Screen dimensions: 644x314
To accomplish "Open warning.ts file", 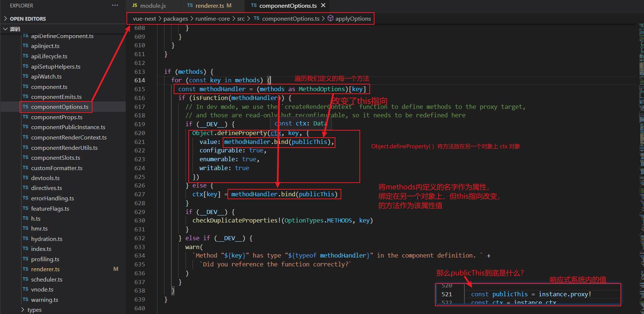I will (x=44, y=300).
